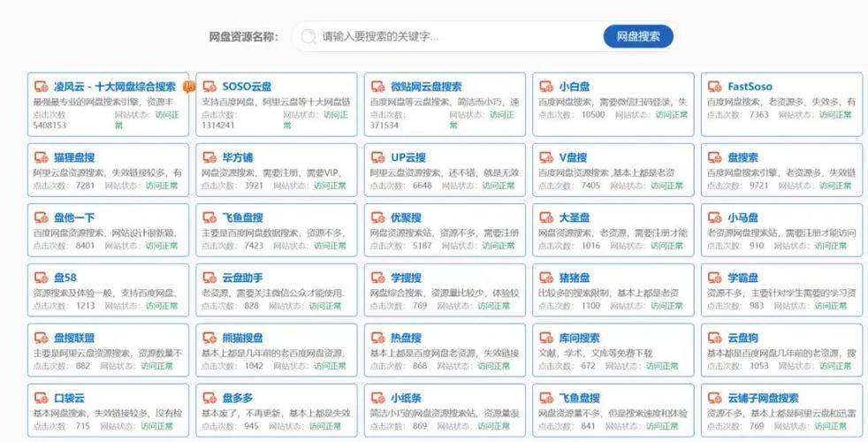The image size is (868, 442).
Task: Click the 9721 click count on 盘搜索 card
Action: tap(759, 186)
